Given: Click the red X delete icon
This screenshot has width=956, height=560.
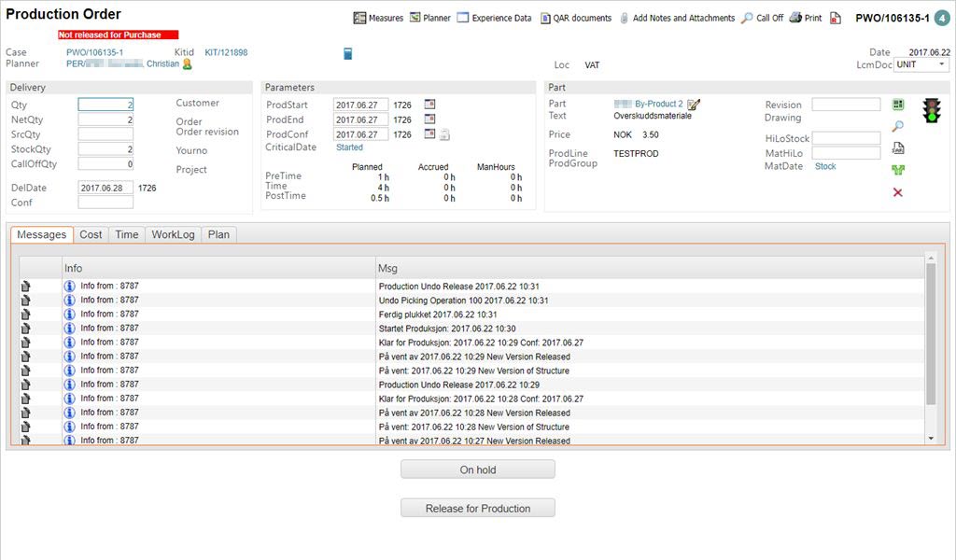Looking at the screenshot, I should [898, 192].
